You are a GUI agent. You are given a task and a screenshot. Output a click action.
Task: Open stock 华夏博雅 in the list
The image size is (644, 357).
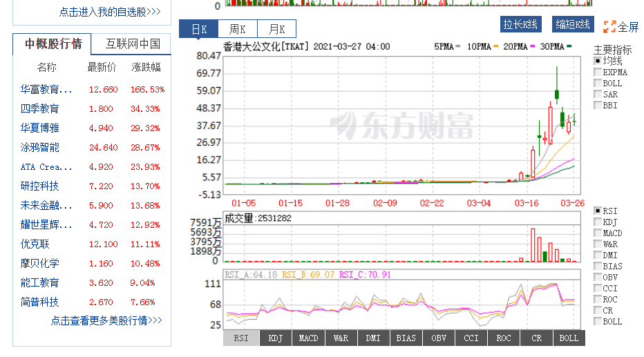point(40,128)
